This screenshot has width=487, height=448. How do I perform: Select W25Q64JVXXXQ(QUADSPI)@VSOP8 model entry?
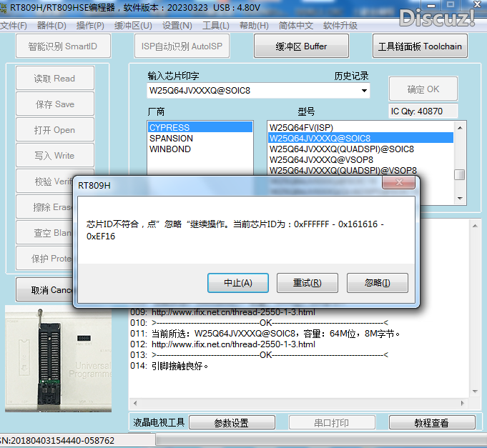(360, 170)
